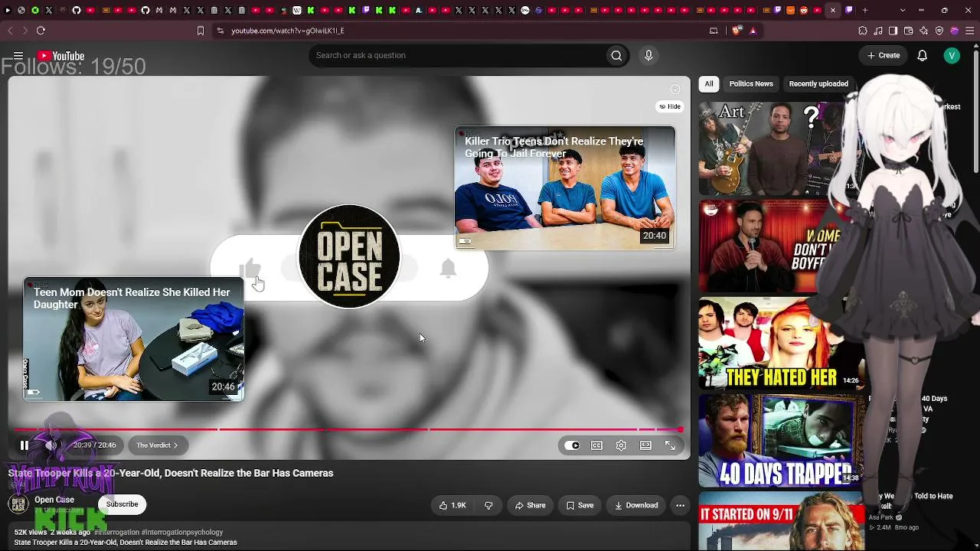Viewport: 980px width, 551px height.
Task: Open the browser main menu
Action: point(969,31)
